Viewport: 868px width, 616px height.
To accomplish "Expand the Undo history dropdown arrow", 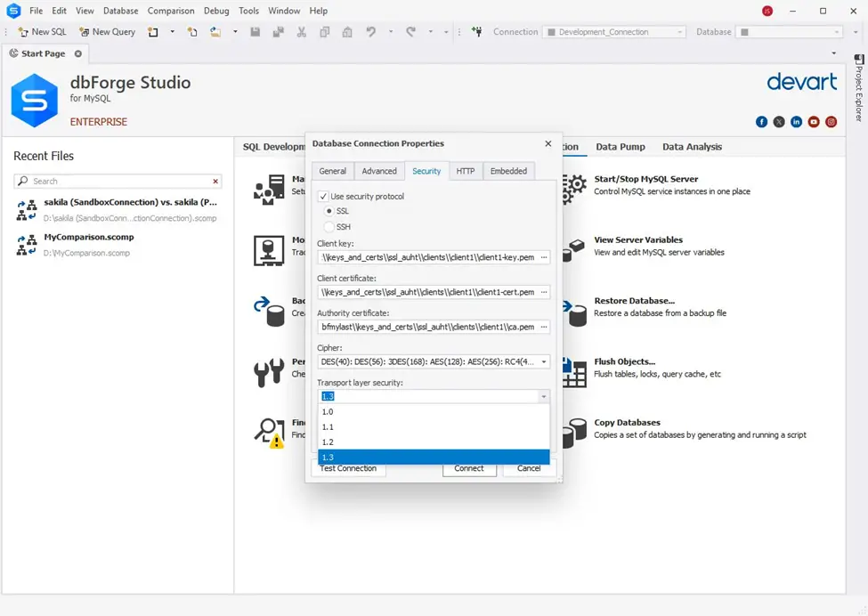I will (391, 32).
